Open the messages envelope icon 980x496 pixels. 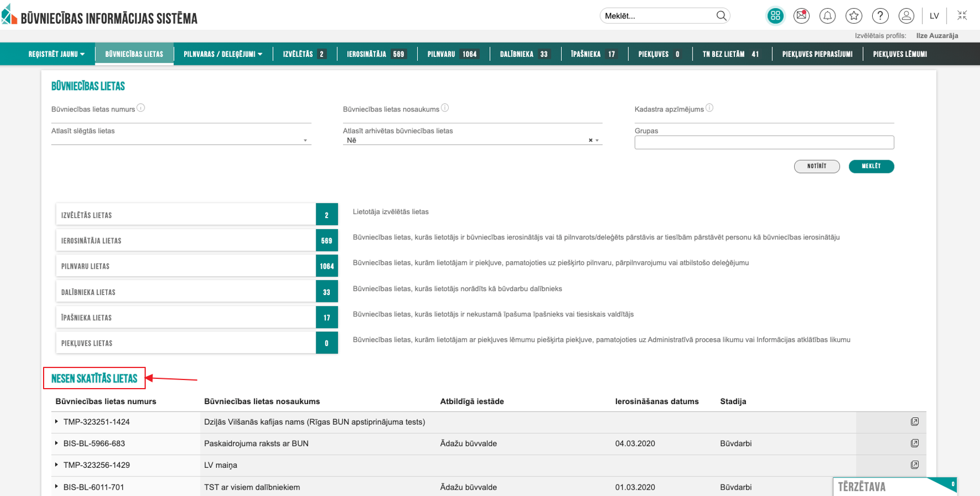pos(802,16)
